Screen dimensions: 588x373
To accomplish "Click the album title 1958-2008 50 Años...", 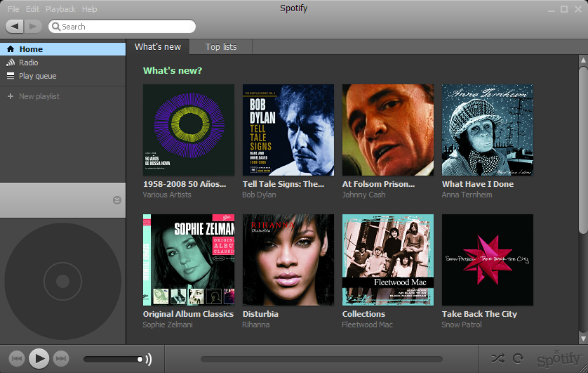I will pyautogui.click(x=185, y=184).
